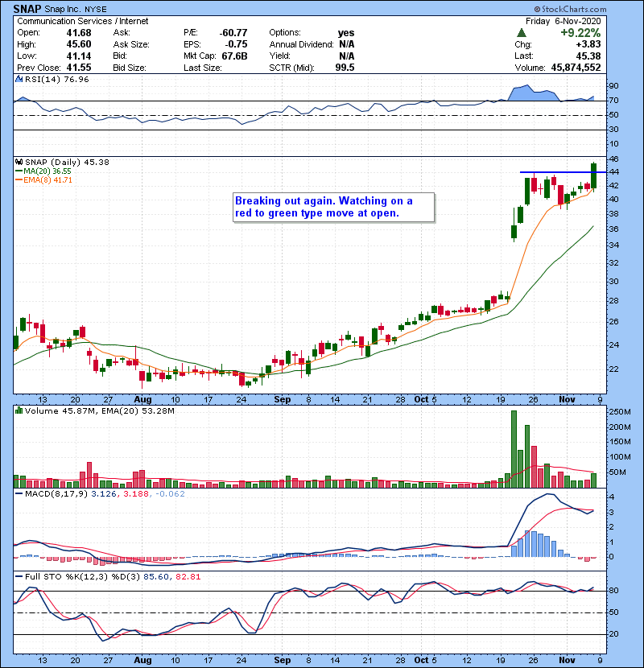Click the date Friday 6-Nov-2020

(x=563, y=21)
